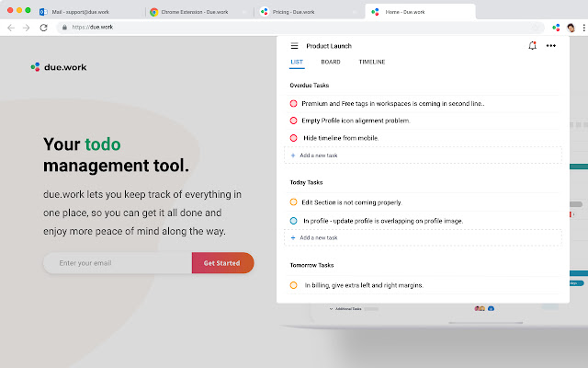Open task 'Premium and Free tags in workspaces'
The image size is (588, 368).
click(392, 103)
